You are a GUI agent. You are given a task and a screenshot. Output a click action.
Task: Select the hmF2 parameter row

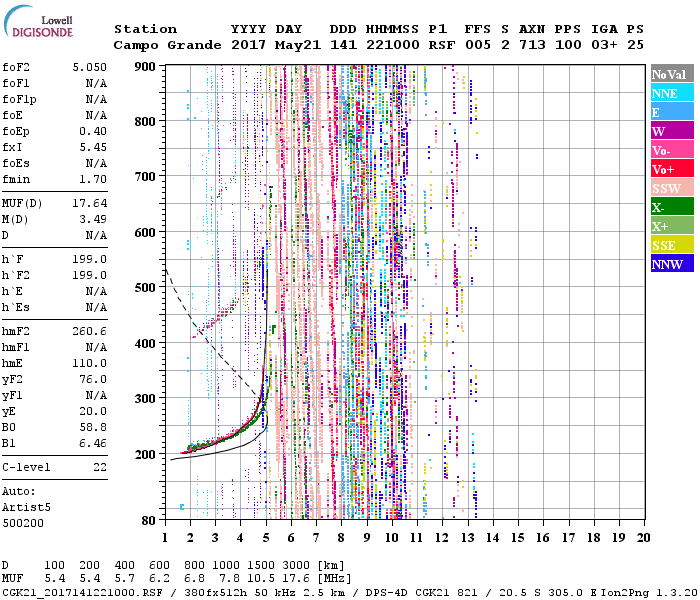55,330
